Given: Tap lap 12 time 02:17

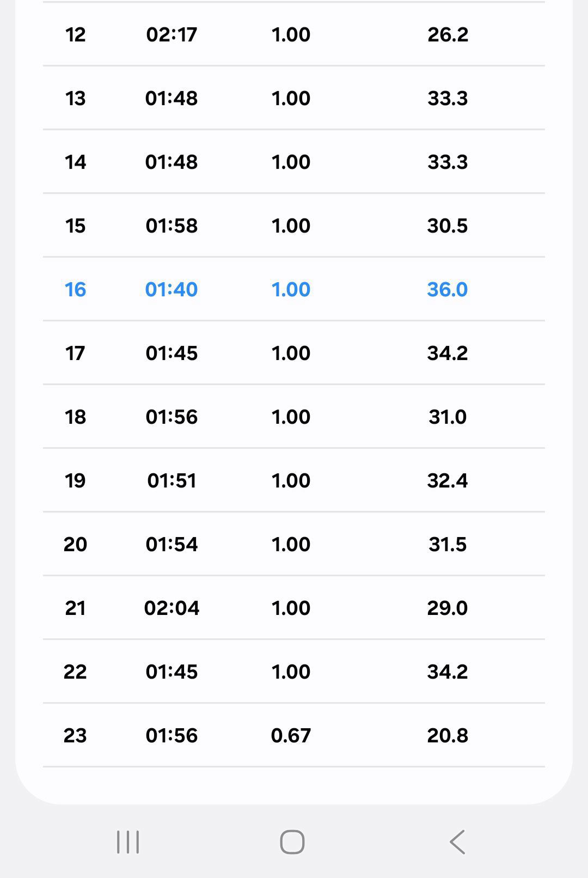Looking at the screenshot, I should 171,35.
